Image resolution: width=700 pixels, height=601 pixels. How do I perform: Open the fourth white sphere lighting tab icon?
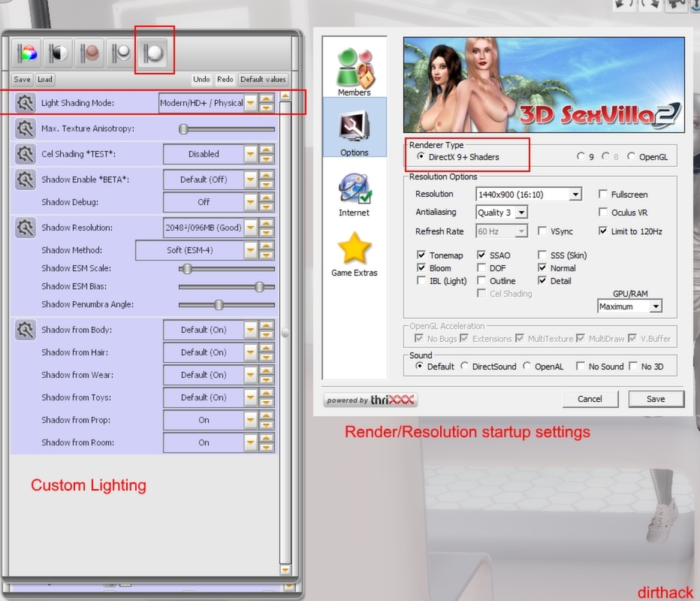[120, 53]
